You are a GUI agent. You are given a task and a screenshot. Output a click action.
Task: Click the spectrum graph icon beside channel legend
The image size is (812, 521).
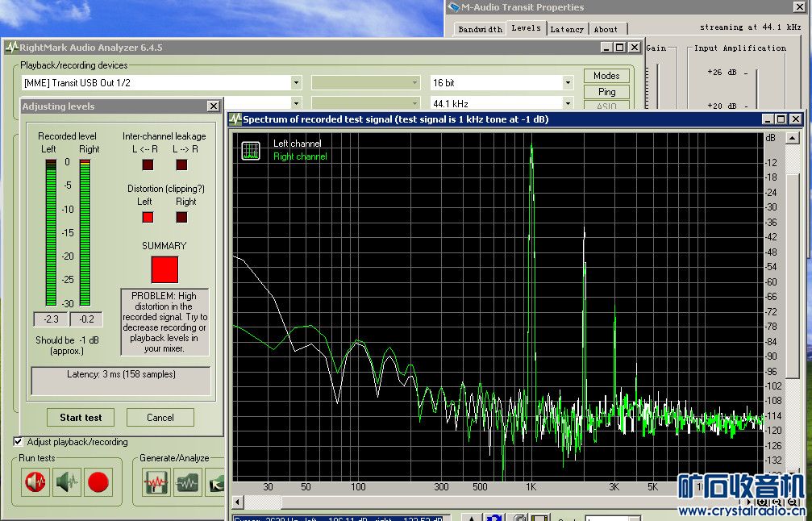251,150
